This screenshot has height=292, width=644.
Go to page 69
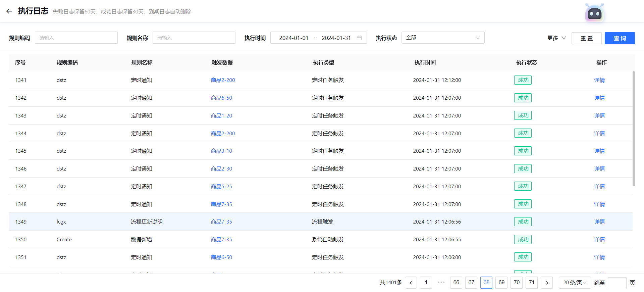tap(501, 283)
